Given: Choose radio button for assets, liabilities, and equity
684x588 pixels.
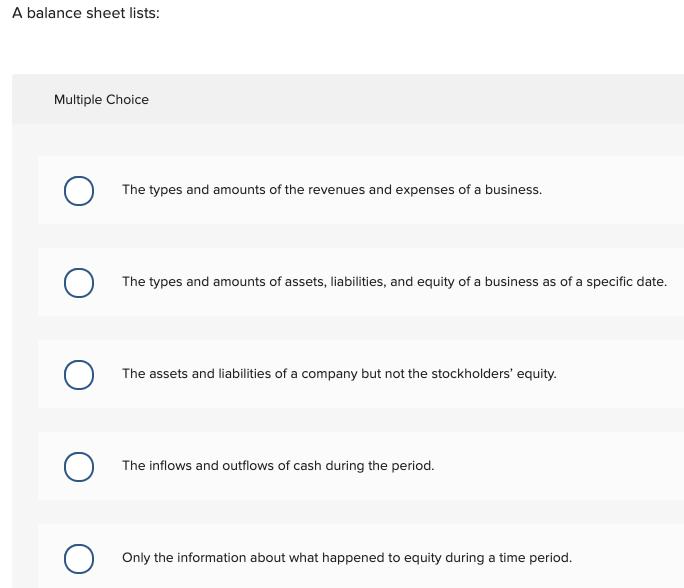Looking at the screenshot, I should pos(79,282).
